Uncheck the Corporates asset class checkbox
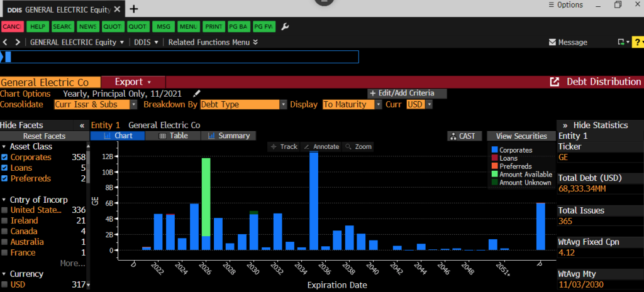Image resolution: width=644 pixels, height=292 pixels. [x=4, y=158]
